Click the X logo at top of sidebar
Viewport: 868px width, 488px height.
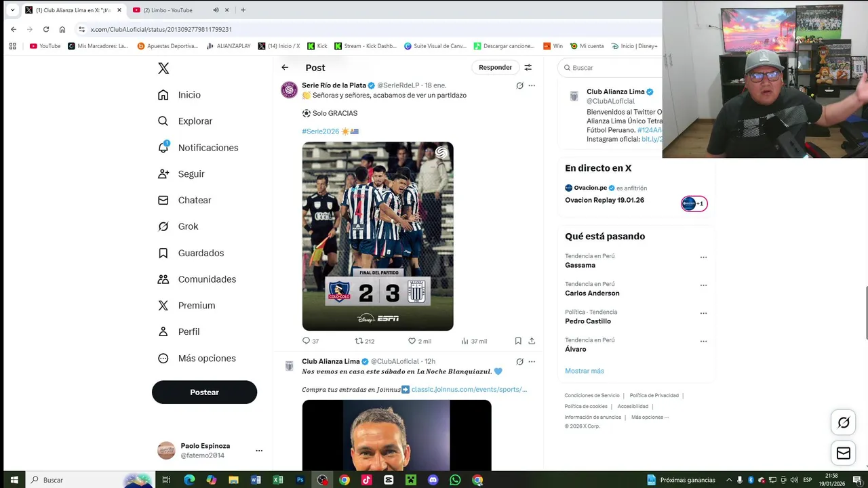point(163,68)
